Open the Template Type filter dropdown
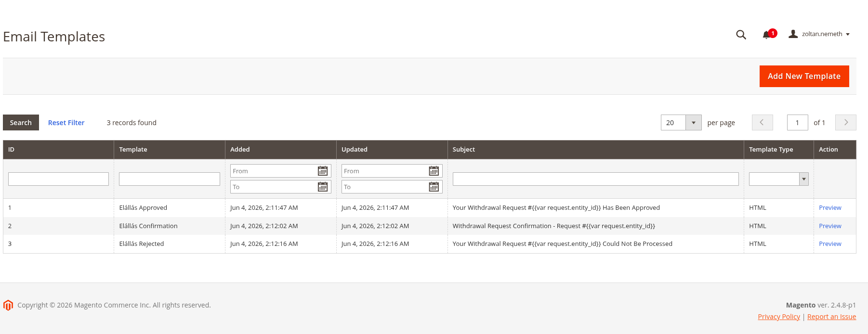The width and height of the screenshot is (868, 334). point(778,179)
